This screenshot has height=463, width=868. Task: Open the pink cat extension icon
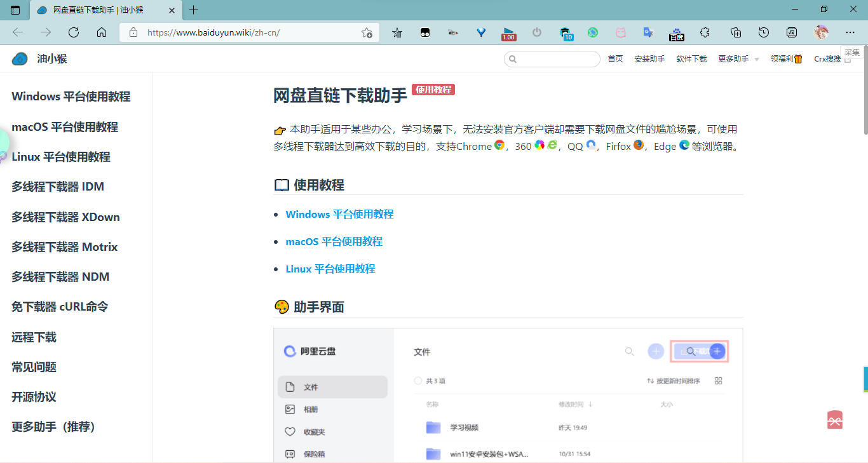pos(621,32)
